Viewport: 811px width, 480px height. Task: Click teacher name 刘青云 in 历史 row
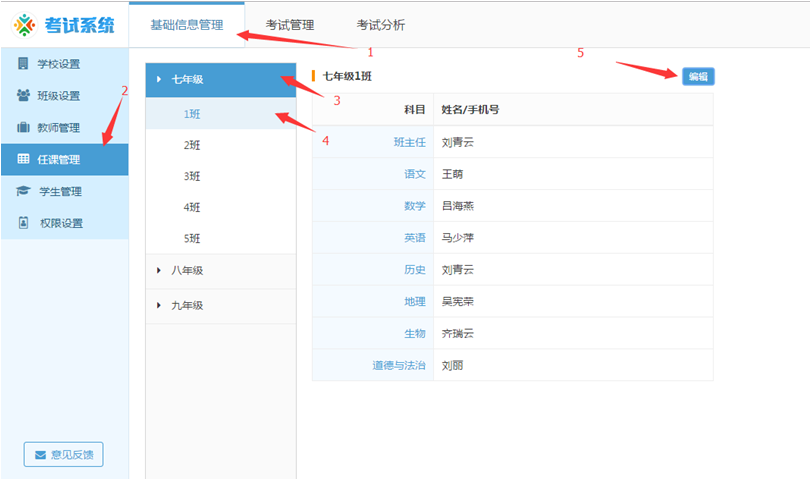(457, 269)
